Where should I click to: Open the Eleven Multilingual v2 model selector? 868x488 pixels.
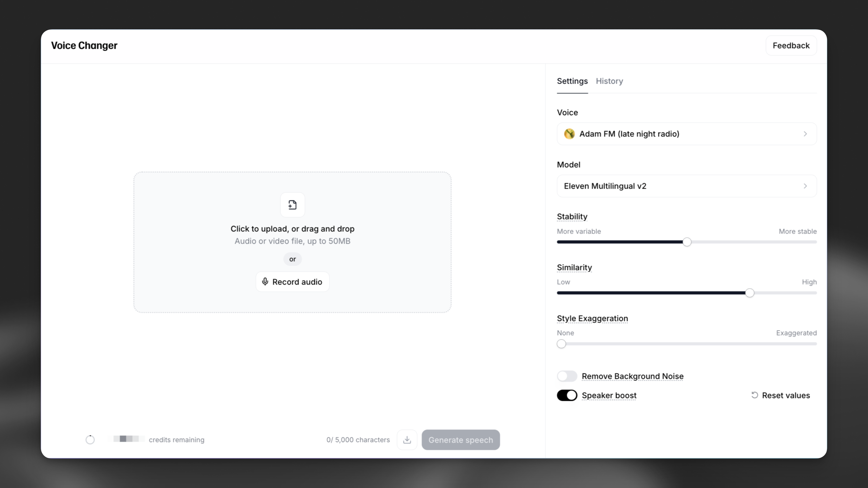point(686,186)
